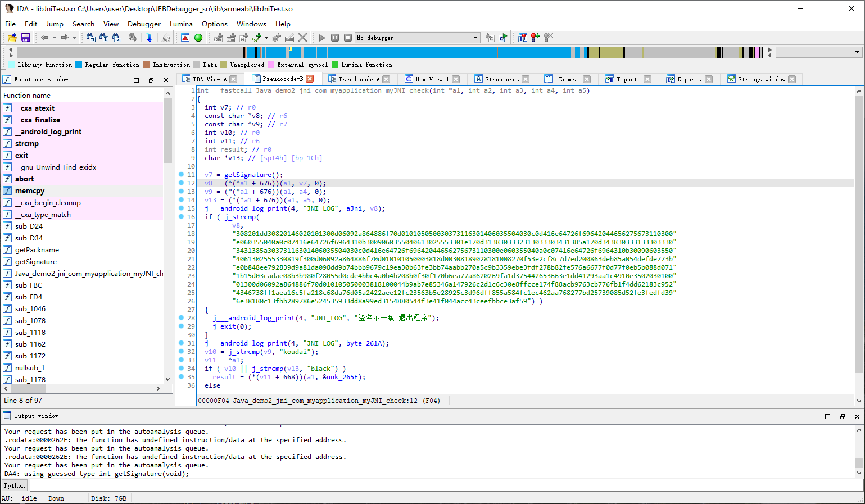Click the Python command input field
865x504 pixels.
pos(446,485)
